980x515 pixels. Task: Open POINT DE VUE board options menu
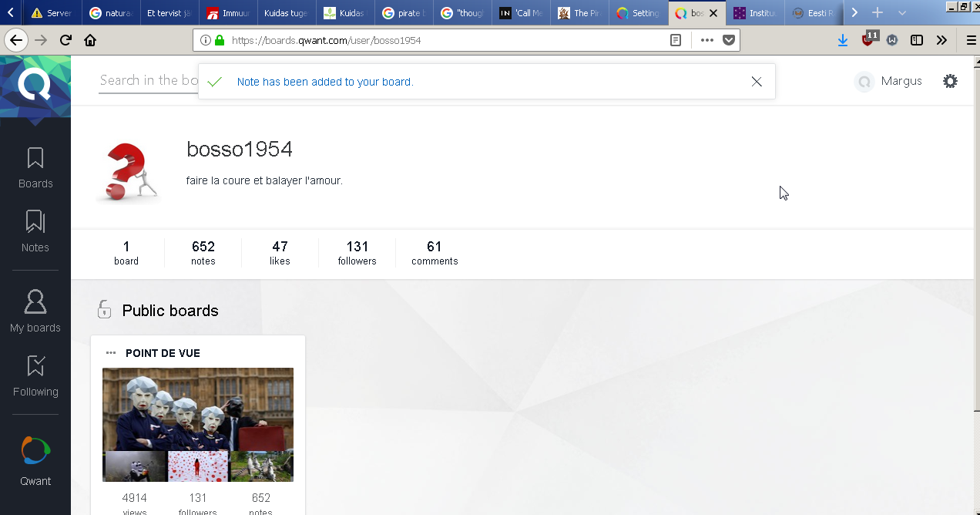click(x=111, y=353)
